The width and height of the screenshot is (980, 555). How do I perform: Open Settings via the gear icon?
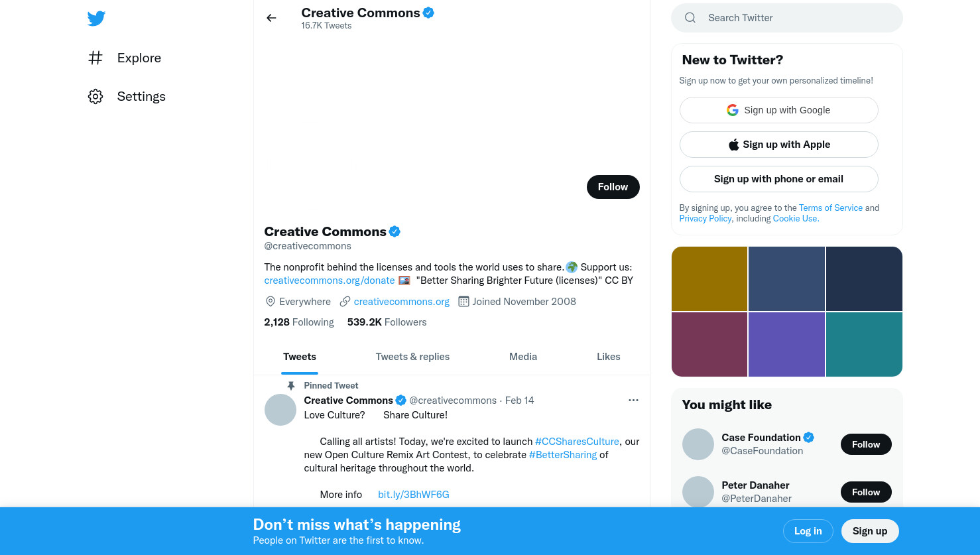[x=95, y=96]
